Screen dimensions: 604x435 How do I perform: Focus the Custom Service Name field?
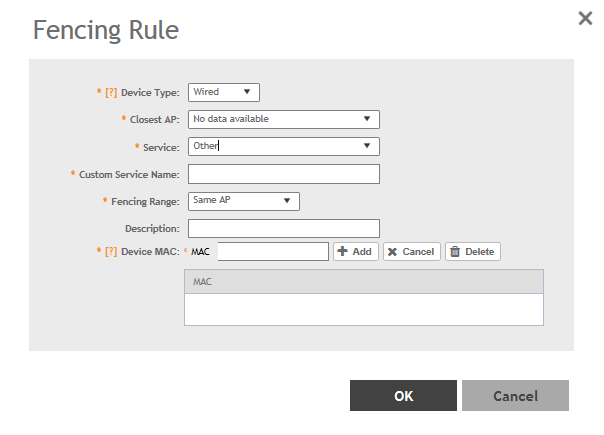(284, 174)
